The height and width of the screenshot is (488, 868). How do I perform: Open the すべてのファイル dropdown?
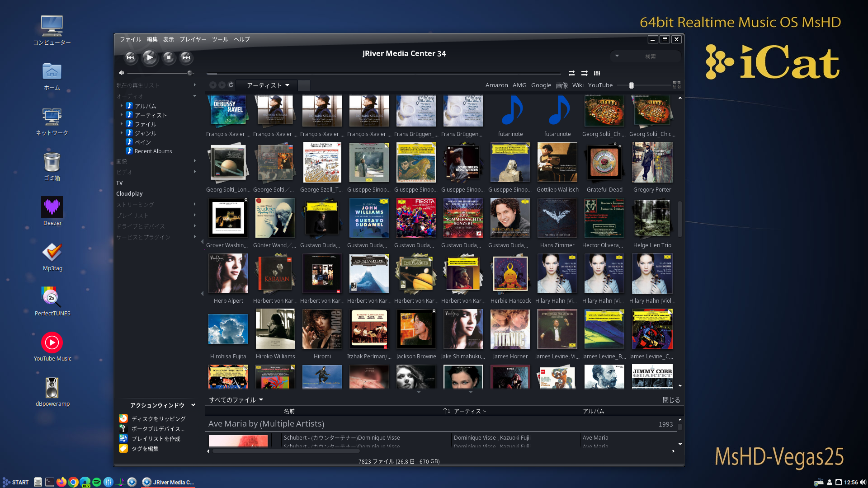tap(236, 400)
